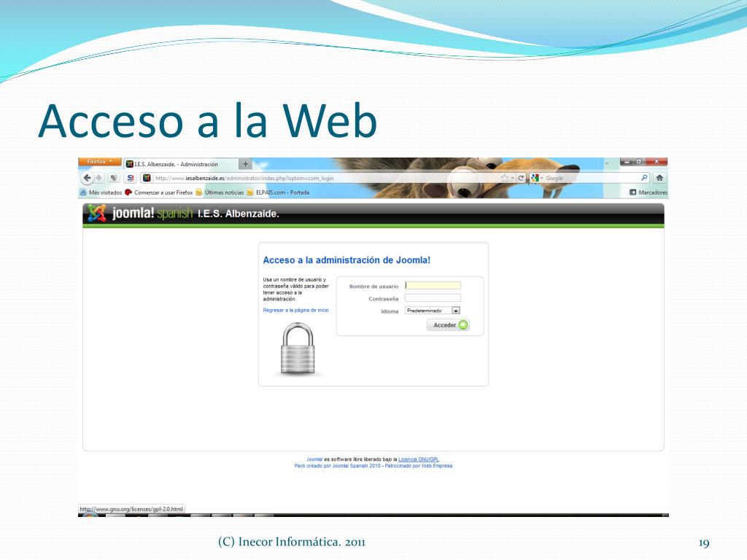The width and height of the screenshot is (747, 560).
Task: Select the I.E.S. Albenzaide Administración tab
Action: tap(181, 164)
